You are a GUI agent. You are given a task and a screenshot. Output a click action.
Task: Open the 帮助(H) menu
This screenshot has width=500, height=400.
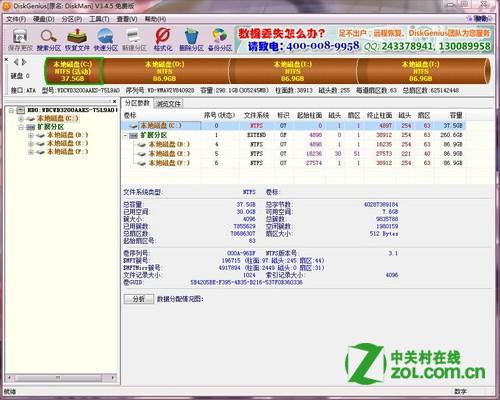pos(155,19)
